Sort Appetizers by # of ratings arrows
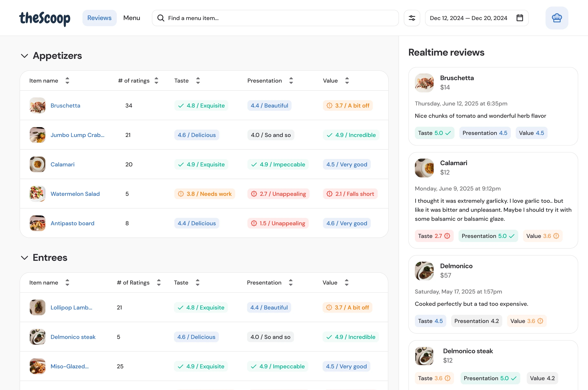The width and height of the screenshot is (588, 390). pos(156,81)
